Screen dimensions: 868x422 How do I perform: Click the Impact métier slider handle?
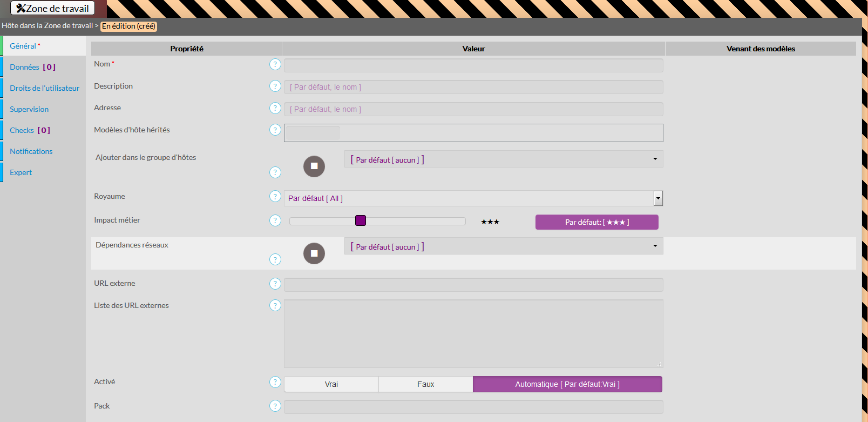(x=361, y=220)
